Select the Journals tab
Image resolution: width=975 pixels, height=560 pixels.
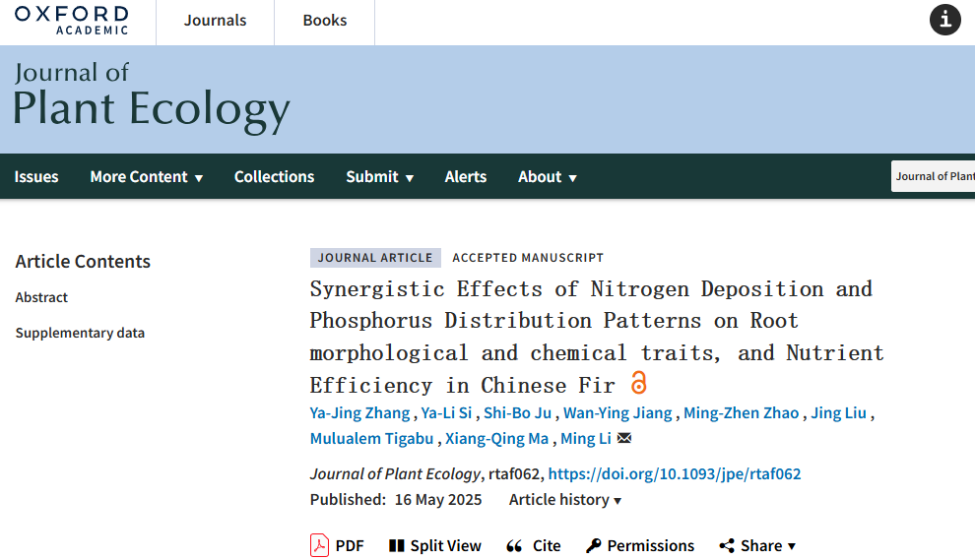tap(215, 21)
